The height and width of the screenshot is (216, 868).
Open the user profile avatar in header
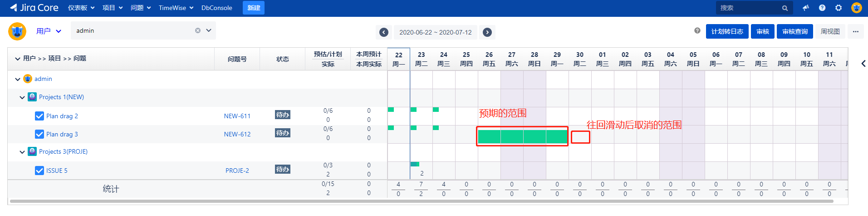coord(856,8)
